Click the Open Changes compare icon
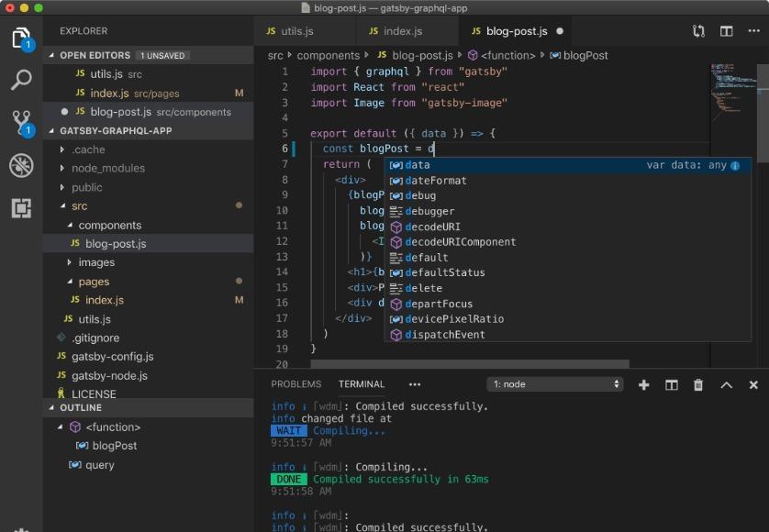This screenshot has height=532, width=769. [698, 31]
